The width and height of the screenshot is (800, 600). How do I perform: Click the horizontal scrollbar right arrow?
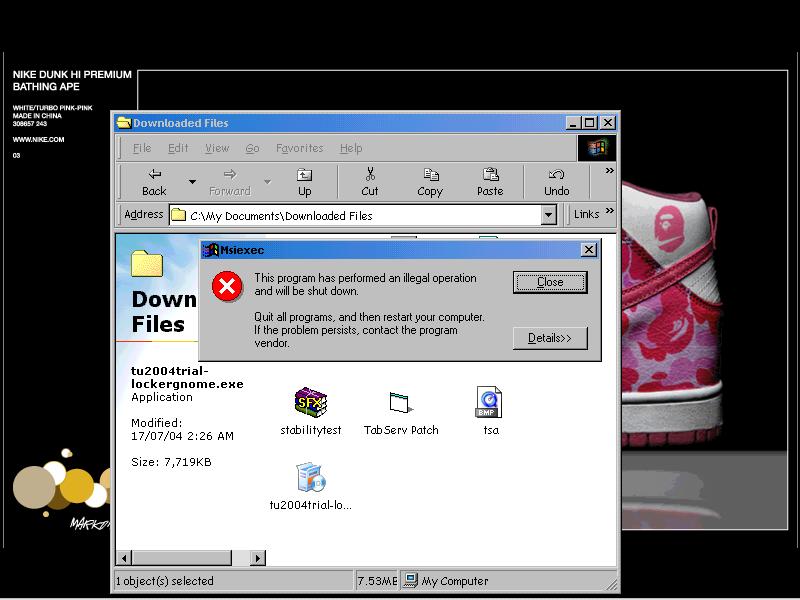(257, 558)
